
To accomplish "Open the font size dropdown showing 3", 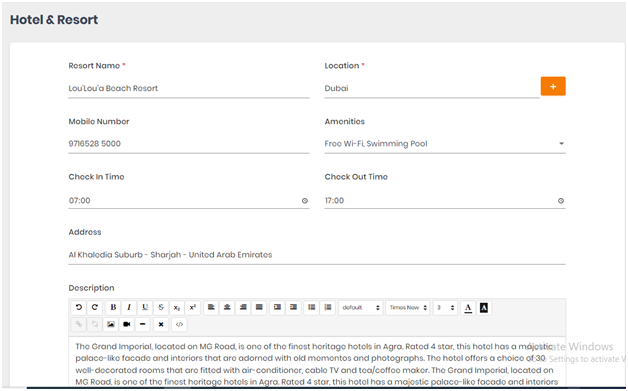I will [445, 308].
